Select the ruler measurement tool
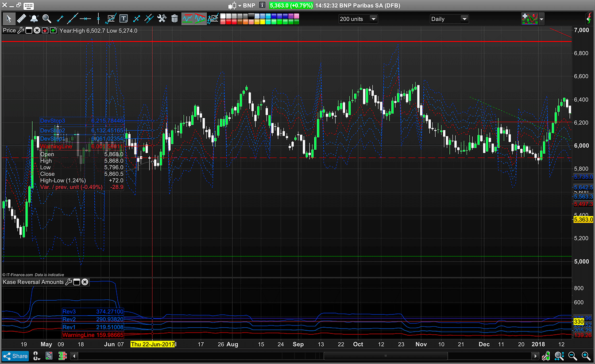The image size is (595, 364). [x=21, y=19]
